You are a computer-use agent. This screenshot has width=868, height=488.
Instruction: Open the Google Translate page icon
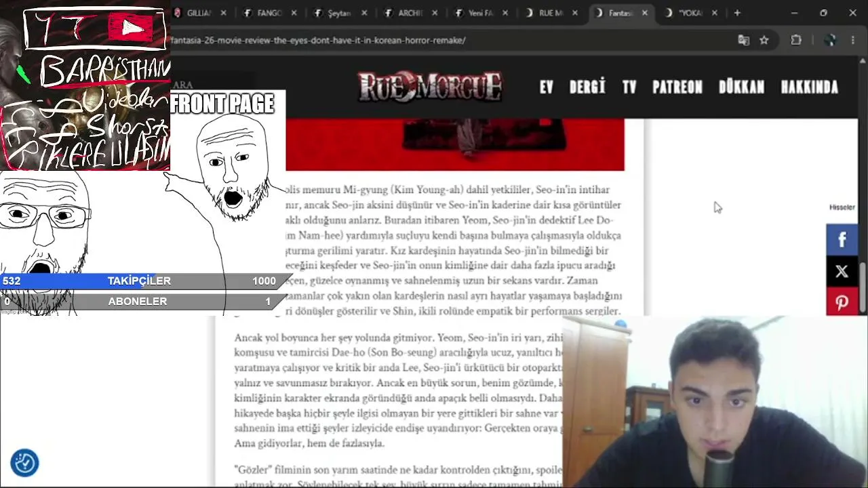coord(744,40)
